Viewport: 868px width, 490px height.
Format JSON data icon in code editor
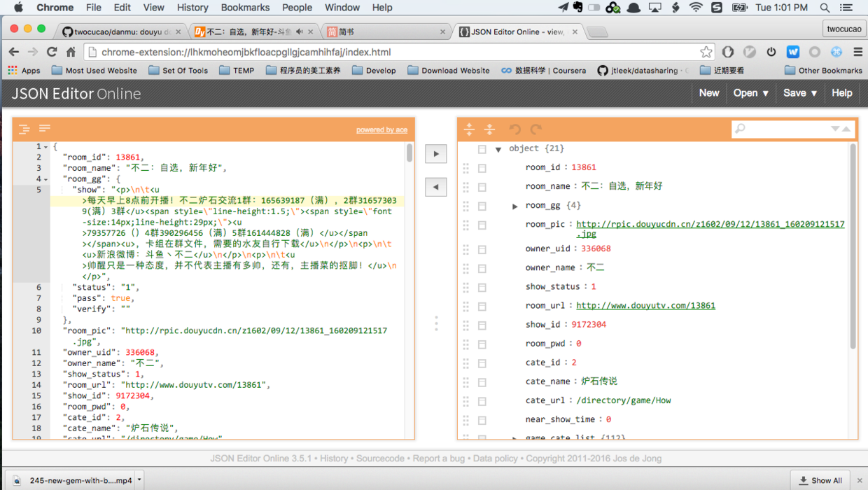click(24, 129)
